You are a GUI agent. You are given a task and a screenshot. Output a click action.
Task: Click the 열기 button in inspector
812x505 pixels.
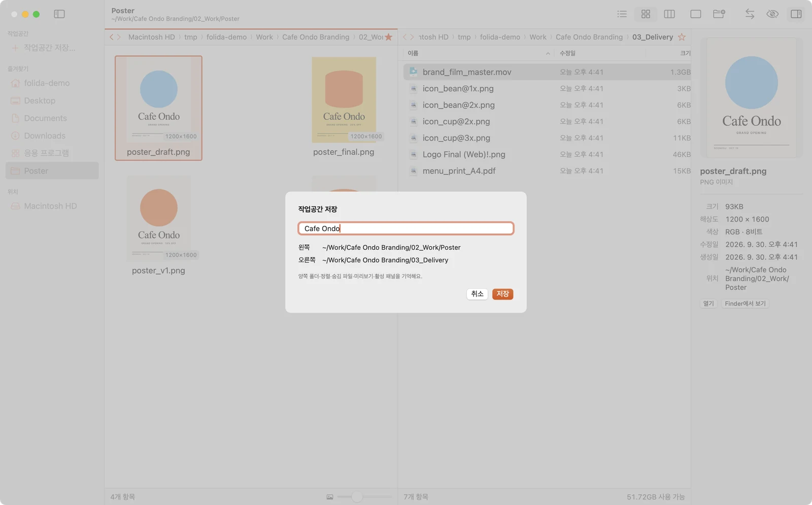(708, 304)
